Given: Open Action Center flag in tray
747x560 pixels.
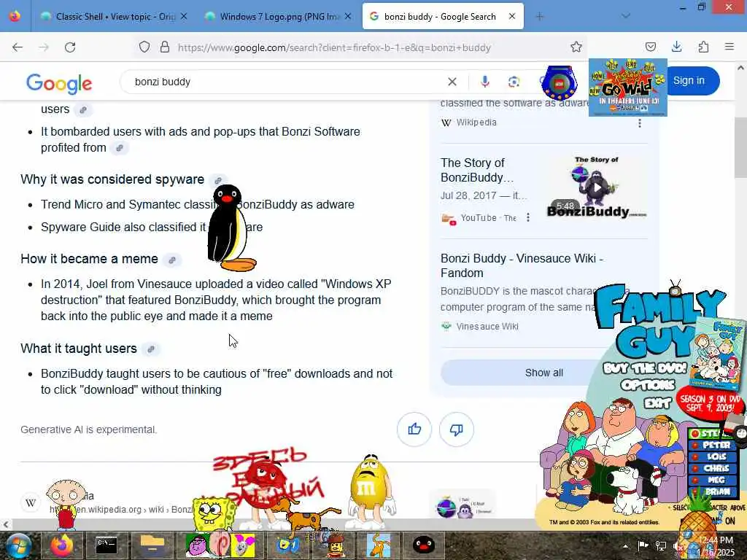Looking at the screenshot, I should (x=643, y=545).
